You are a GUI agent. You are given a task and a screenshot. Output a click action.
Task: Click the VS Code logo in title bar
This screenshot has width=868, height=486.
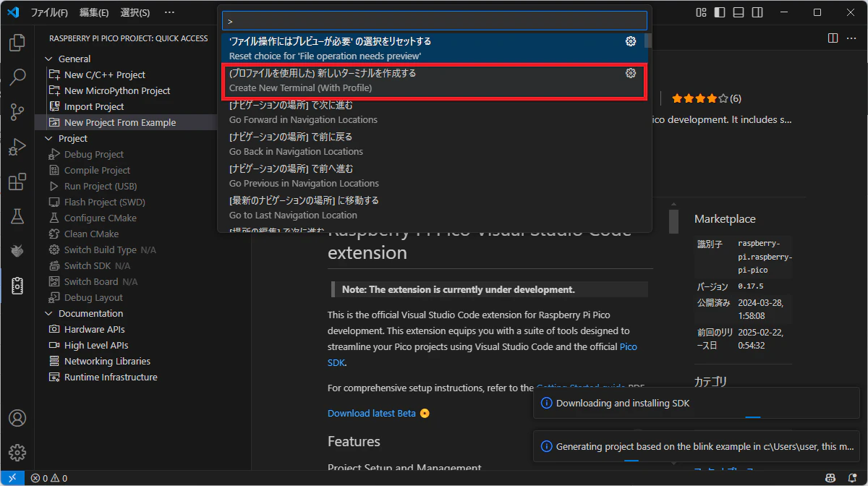click(12, 12)
